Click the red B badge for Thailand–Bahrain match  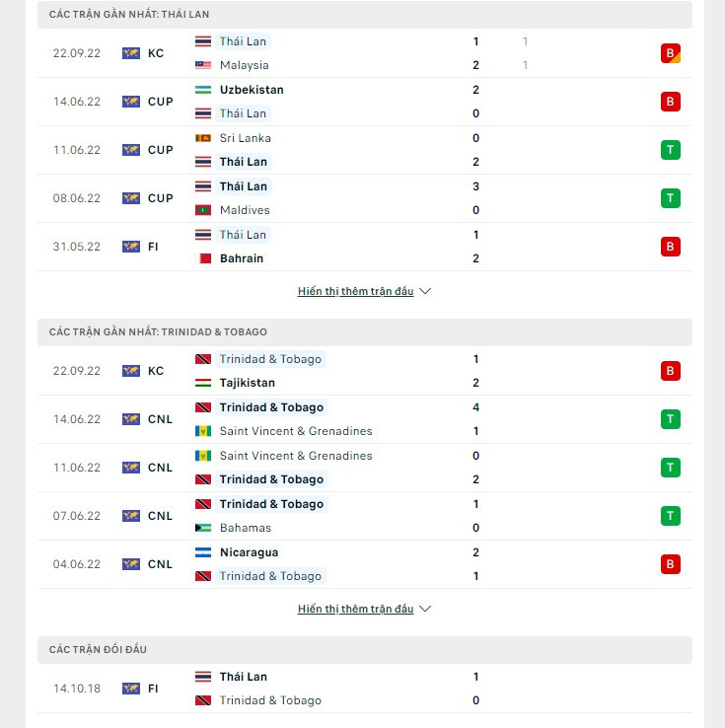(x=671, y=247)
